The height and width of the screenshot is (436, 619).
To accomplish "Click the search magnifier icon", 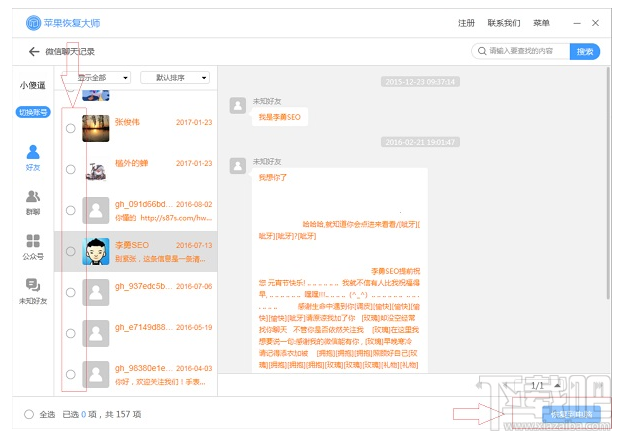I will tap(482, 51).
